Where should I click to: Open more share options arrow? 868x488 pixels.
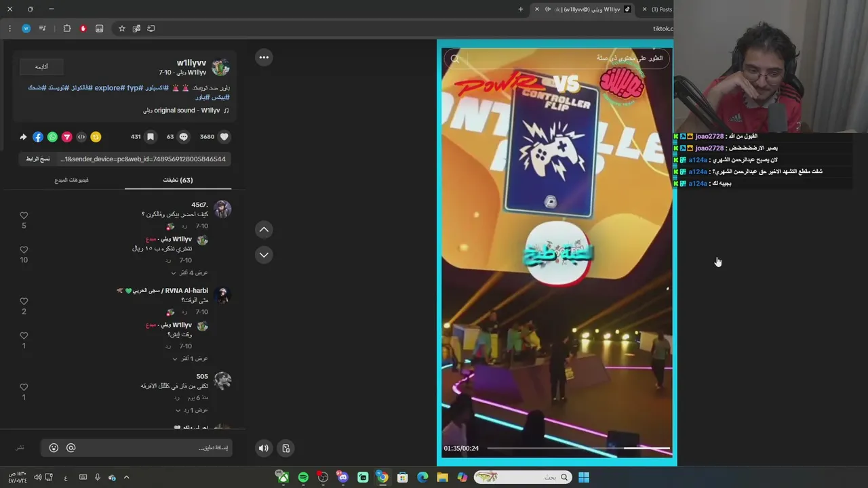tap(23, 137)
